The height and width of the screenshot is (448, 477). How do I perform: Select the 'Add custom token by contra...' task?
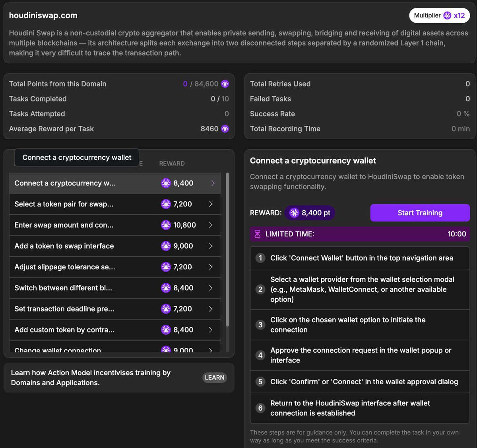pyautogui.click(x=115, y=330)
